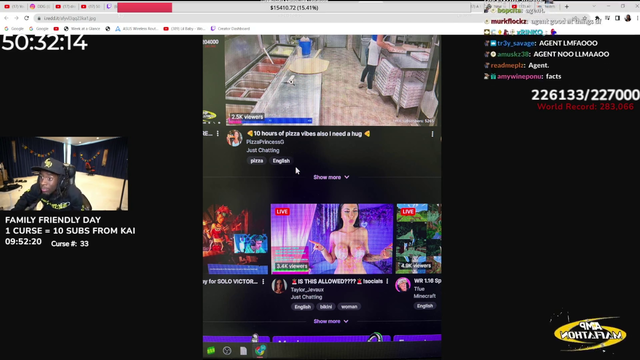Click the Curse #: 33 counter text
The width and height of the screenshot is (640, 360).
(70, 244)
